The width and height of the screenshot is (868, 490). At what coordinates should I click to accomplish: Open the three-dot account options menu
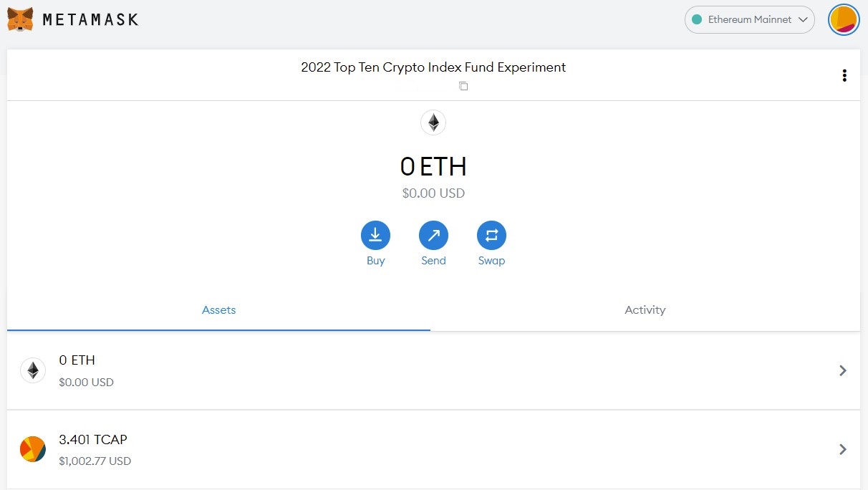pyautogui.click(x=844, y=75)
